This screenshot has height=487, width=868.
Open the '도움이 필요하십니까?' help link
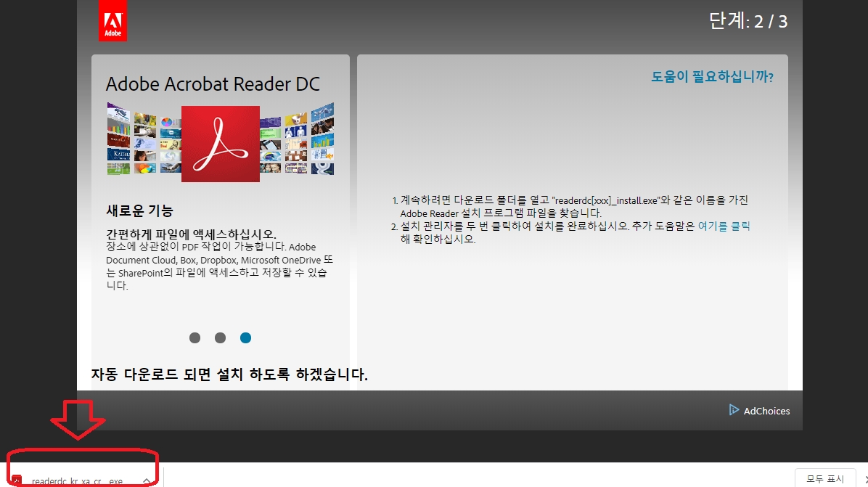pos(712,76)
